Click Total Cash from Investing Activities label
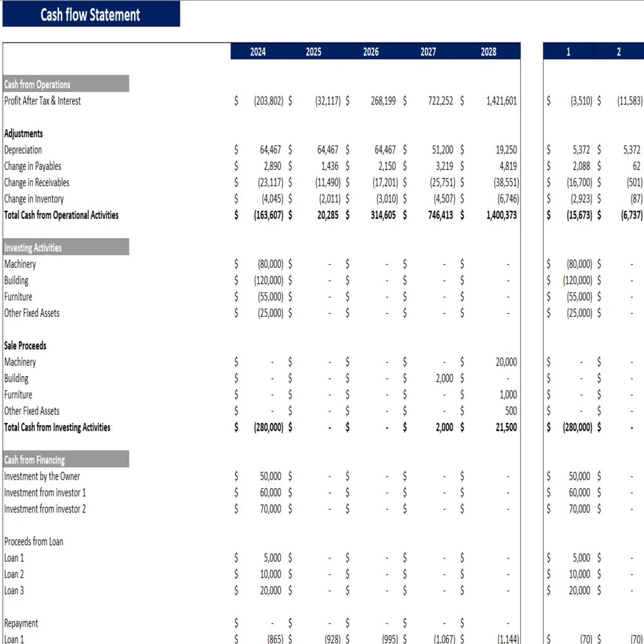Image resolution: width=644 pixels, height=644 pixels. [57, 427]
